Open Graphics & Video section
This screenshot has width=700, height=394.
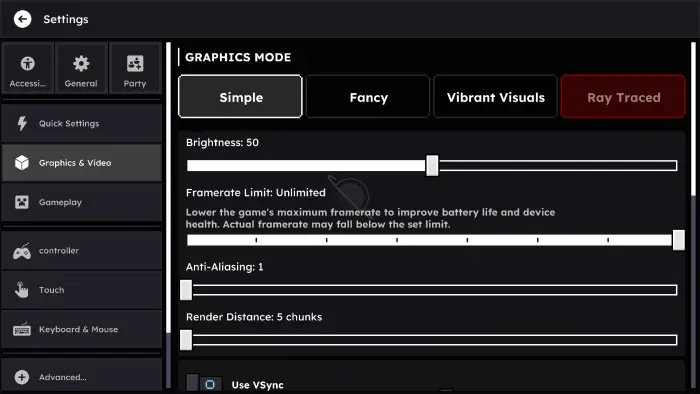click(x=82, y=162)
